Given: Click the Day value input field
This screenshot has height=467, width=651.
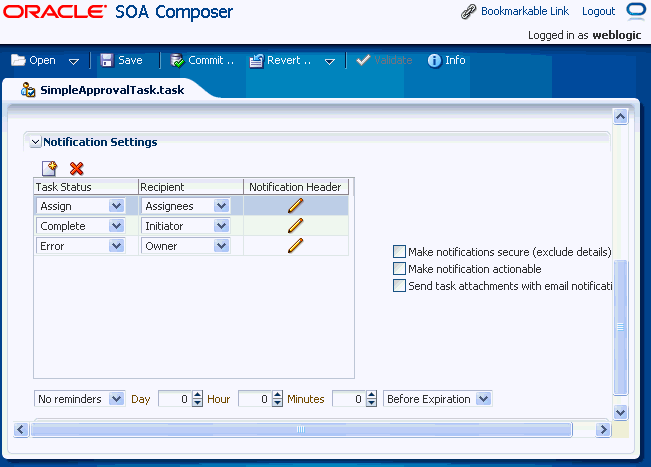Looking at the screenshot, I should tap(175, 399).
